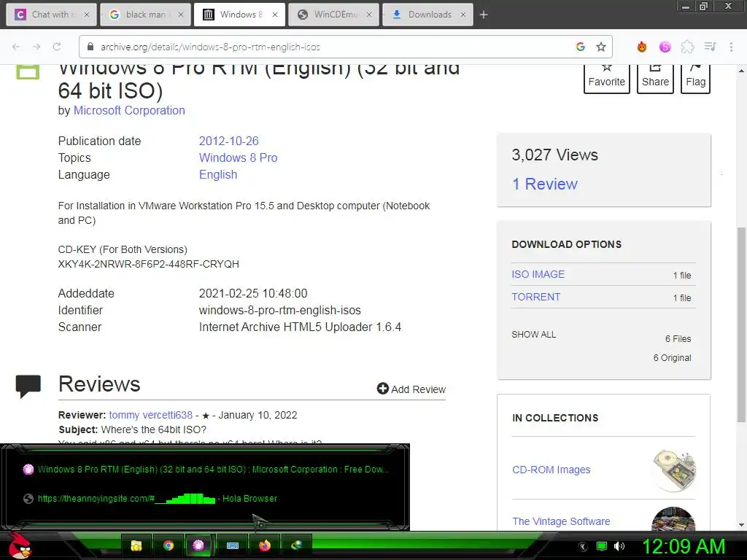Open the English language link
Screen dimensions: 747x560
[x=218, y=175]
